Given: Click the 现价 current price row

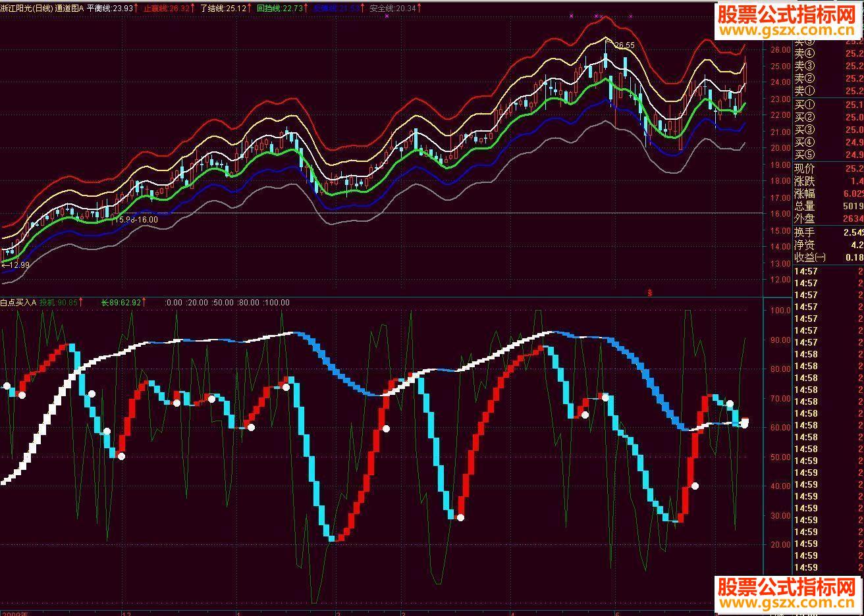Looking at the screenshot, I should (x=828, y=168).
